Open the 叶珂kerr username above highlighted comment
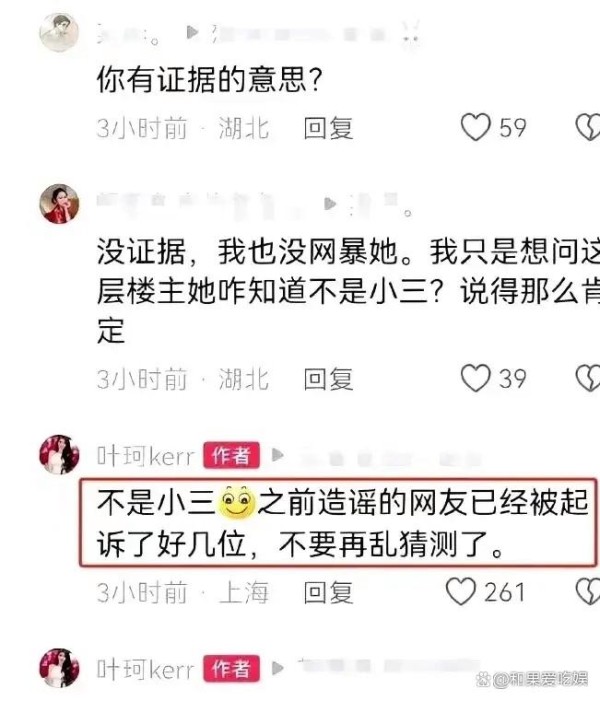The image size is (600, 701). tap(146, 456)
